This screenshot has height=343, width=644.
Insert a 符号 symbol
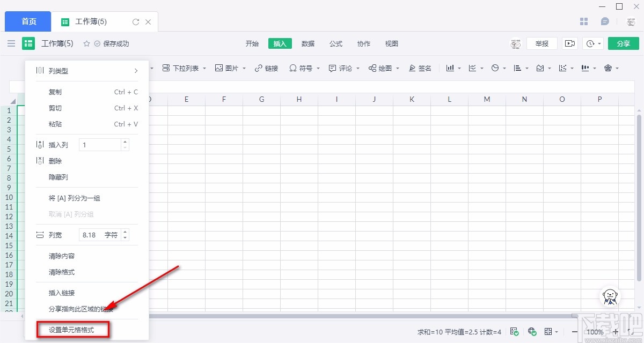click(301, 68)
